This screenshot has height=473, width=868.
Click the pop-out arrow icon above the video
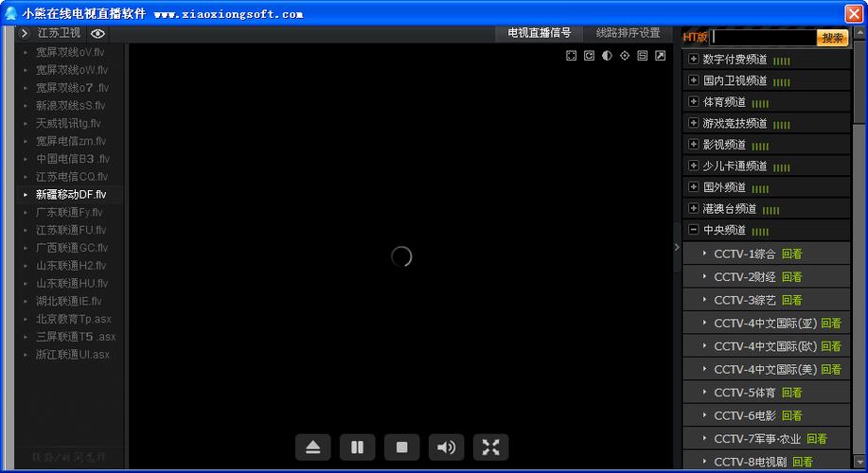click(661, 56)
